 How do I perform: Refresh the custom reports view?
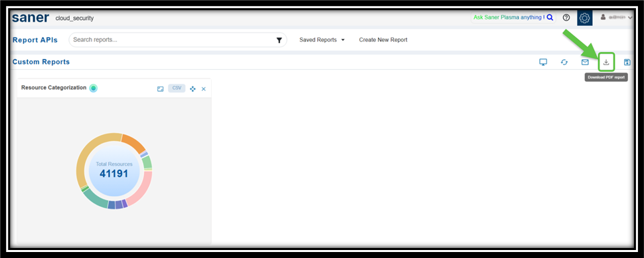pyautogui.click(x=564, y=62)
